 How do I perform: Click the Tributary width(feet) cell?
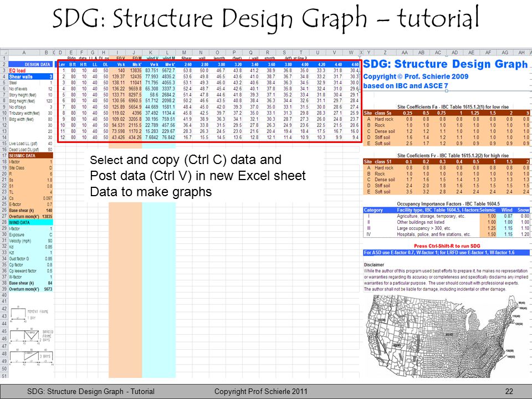24,113
